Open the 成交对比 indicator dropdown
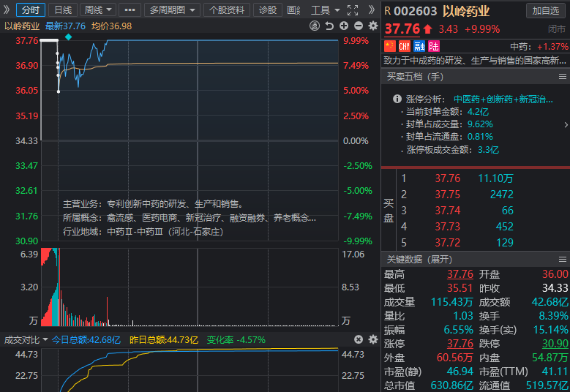Viewport: 570px width, 392px height. 26,339
